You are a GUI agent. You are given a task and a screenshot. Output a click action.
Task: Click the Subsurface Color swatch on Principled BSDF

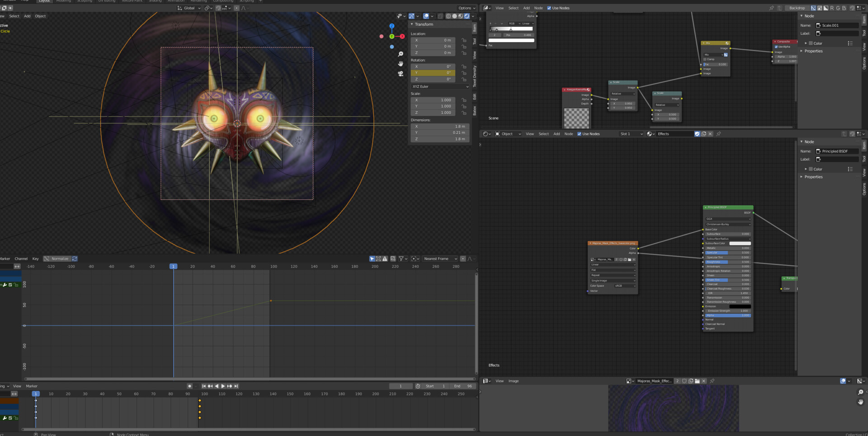(740, 243)
